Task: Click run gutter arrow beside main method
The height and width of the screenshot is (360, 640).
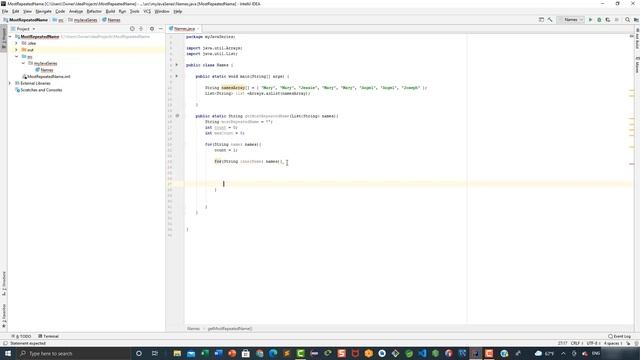Action: coord(177,76)
